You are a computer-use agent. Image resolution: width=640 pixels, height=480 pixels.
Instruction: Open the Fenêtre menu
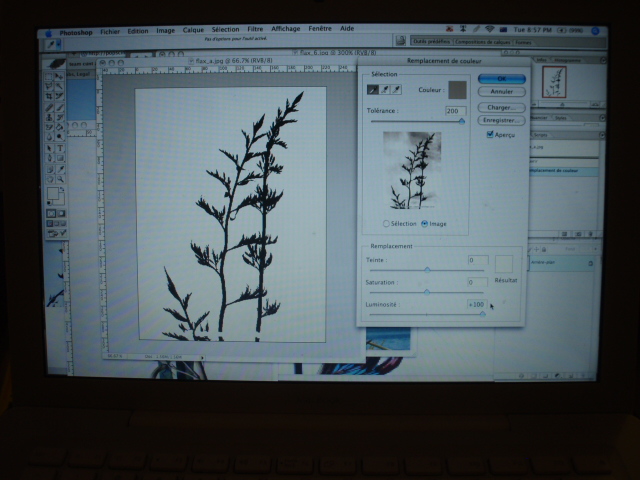click(x=320, y=29)
